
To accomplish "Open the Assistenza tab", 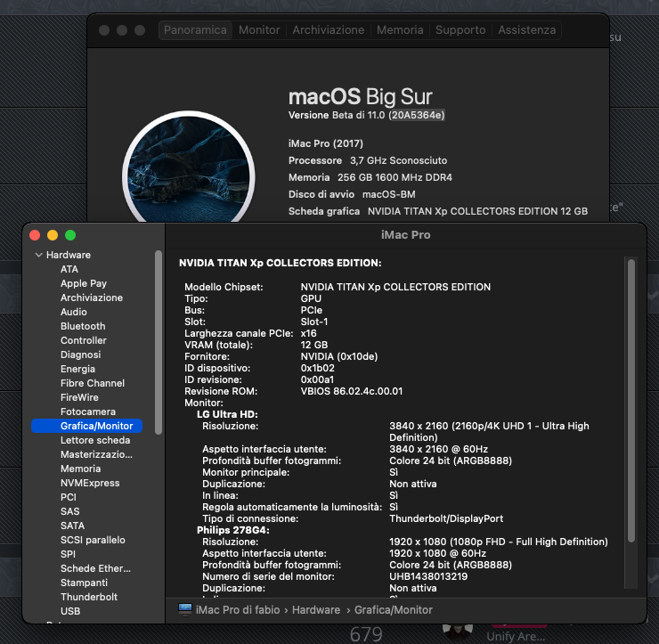I will pyautogui.click(x=526, y=30).
